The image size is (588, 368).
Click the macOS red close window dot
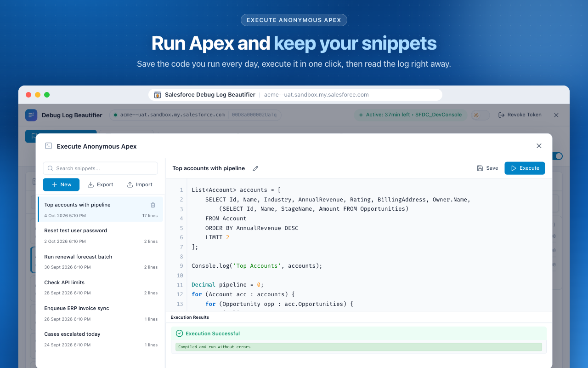point(28,95)
